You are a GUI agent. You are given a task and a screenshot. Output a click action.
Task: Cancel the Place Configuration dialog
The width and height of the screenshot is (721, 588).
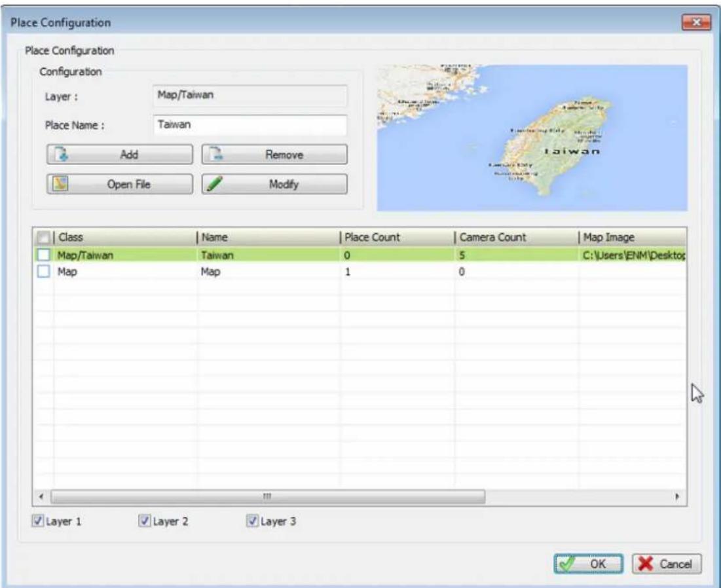[667, 564]
